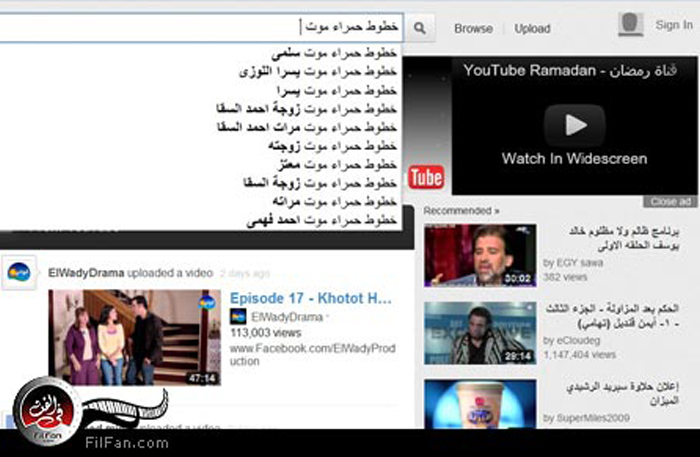Viewport: 700px width, 457px height.
Task: Open Episode 17 video thumbnail
Action: tap(134, 337)
